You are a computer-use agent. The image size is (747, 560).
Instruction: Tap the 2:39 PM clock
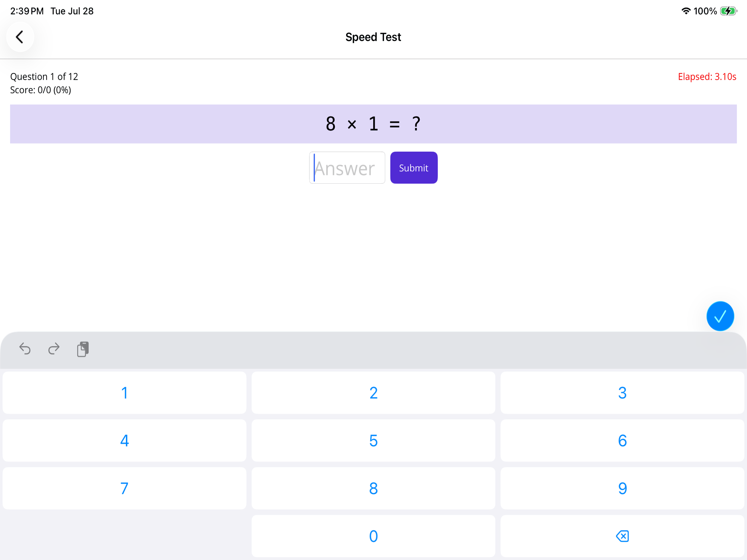27,11
